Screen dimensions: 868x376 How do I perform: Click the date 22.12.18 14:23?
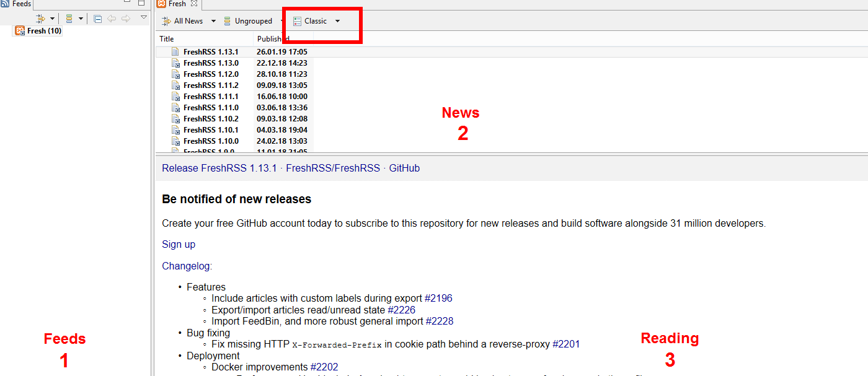[282, 63]
